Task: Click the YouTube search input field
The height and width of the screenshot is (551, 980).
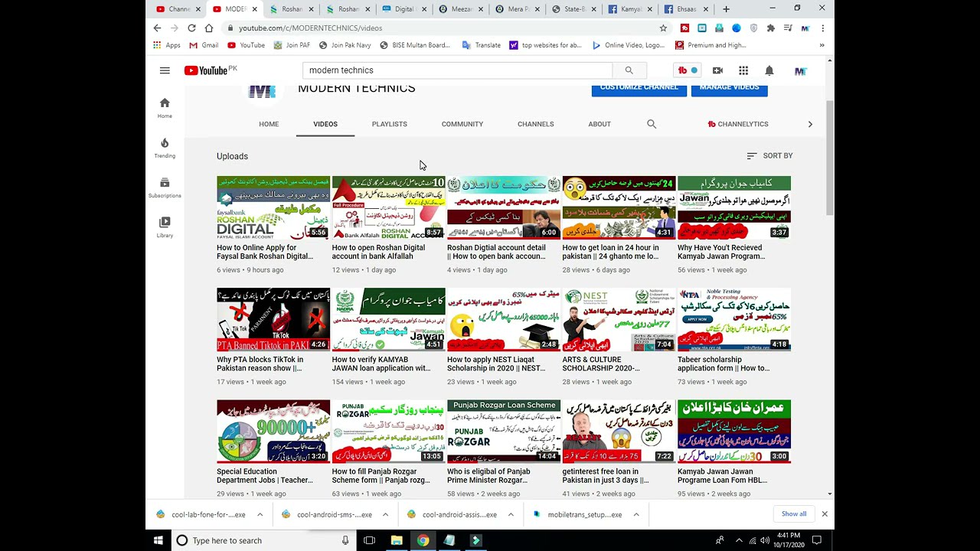Action: point(457,70)
